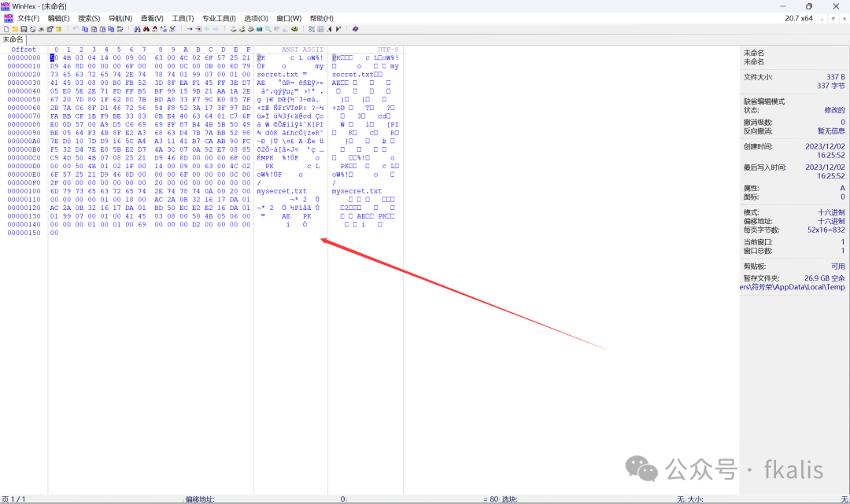Click last offset row 00000150

[24, 233]
